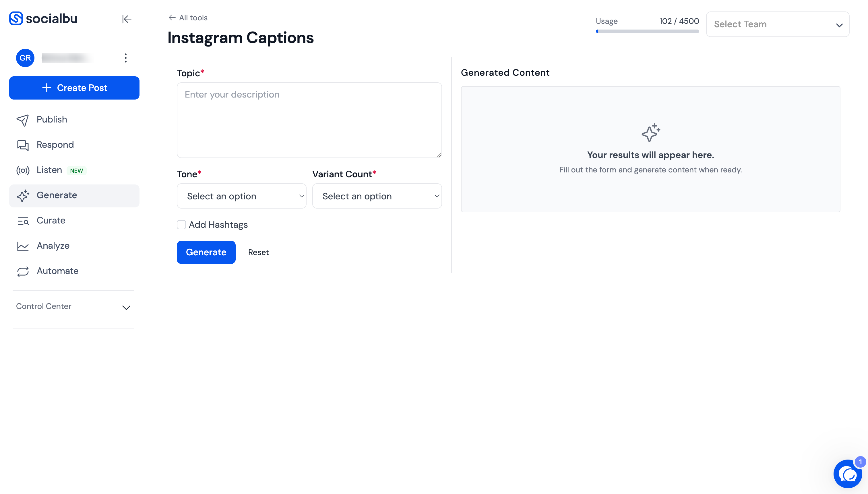Click the blue Generate button
This screenshot has width=868, height=494.
(x=206, y=252)
